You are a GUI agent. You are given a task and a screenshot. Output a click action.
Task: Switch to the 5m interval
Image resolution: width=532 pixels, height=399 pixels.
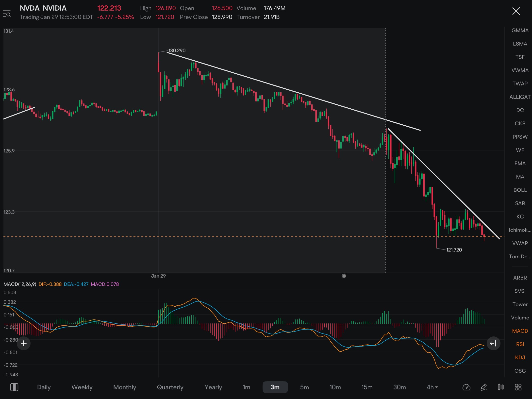304,387
